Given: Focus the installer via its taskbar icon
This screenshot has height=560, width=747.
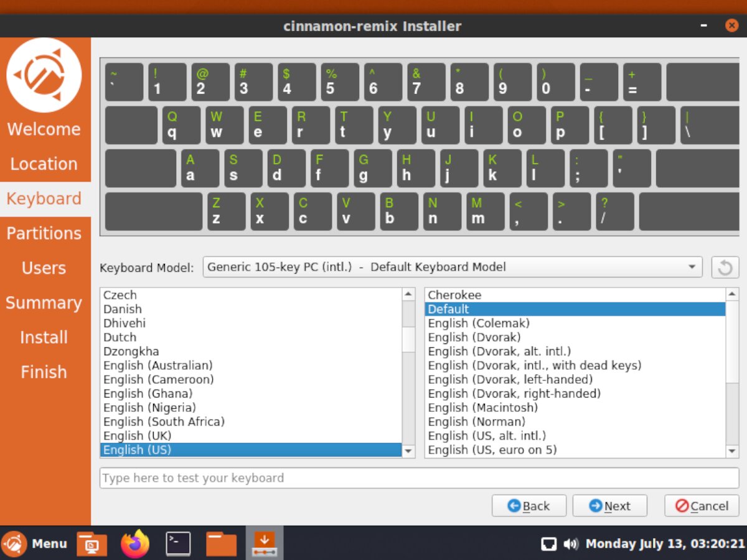Looking at the screenshot, I should [263, 543].
